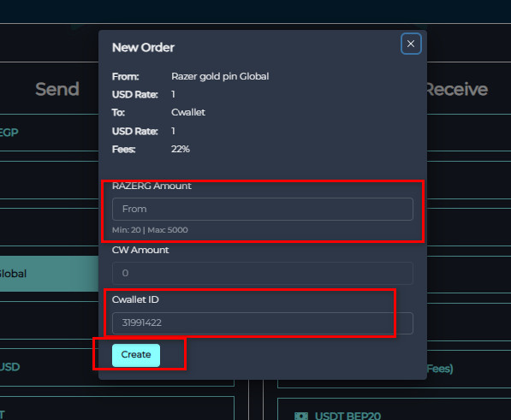
Task: Select the EGP row in the Send list
Action: [x=49, y=133]
